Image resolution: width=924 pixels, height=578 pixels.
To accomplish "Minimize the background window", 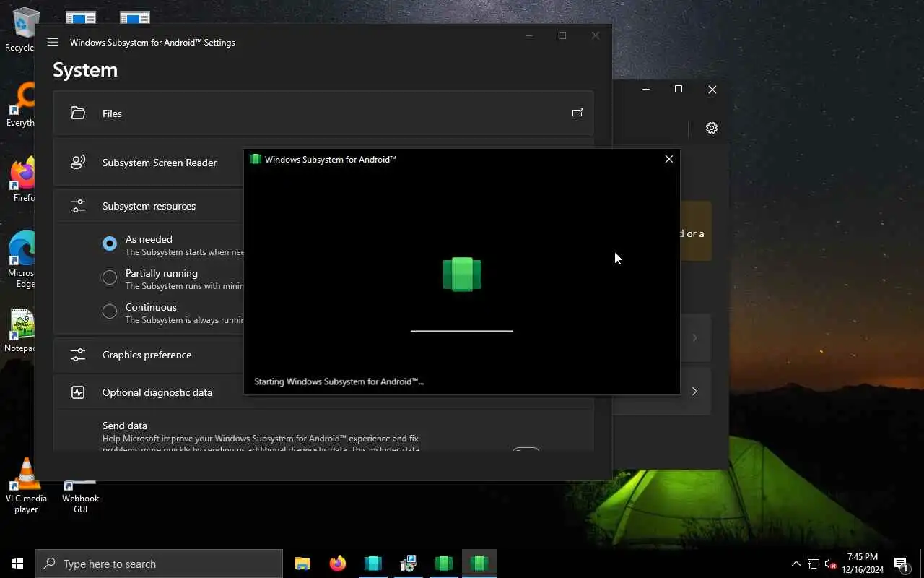I will 646,89.
